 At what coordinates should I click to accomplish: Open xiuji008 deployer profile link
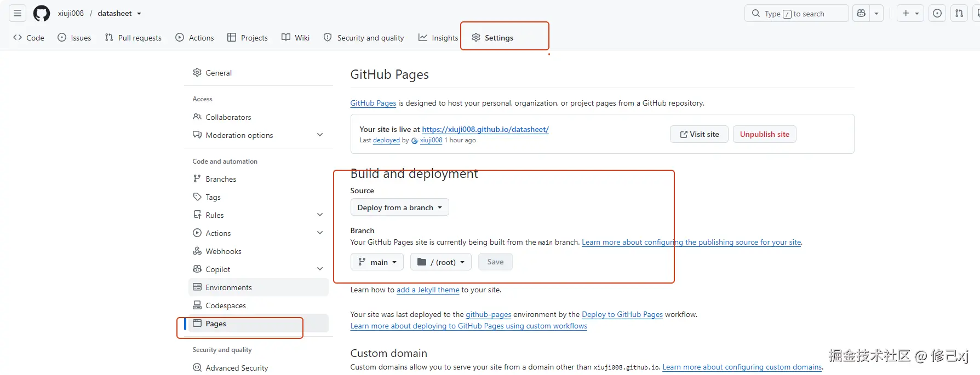point(431,140)
